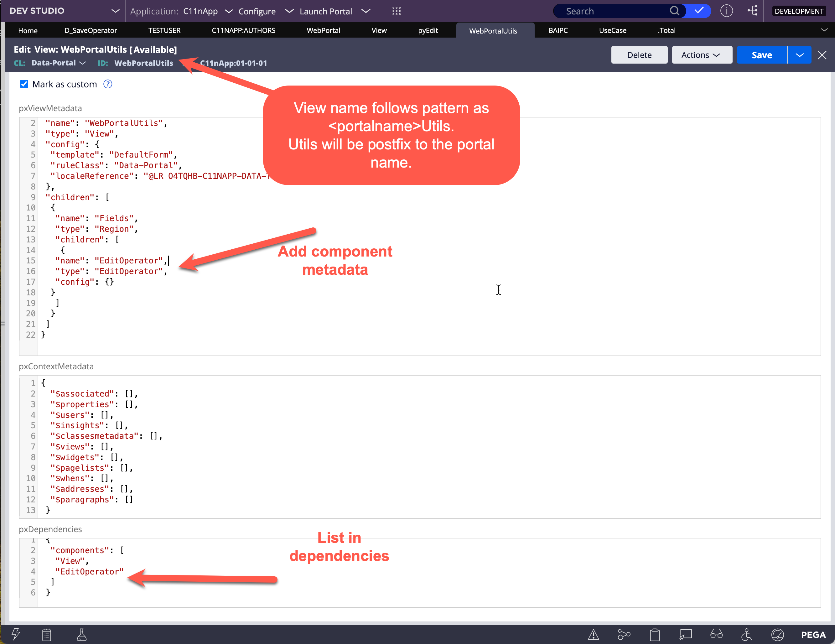
Task: Open help icon next to Mark as custom
Action: 108,84
